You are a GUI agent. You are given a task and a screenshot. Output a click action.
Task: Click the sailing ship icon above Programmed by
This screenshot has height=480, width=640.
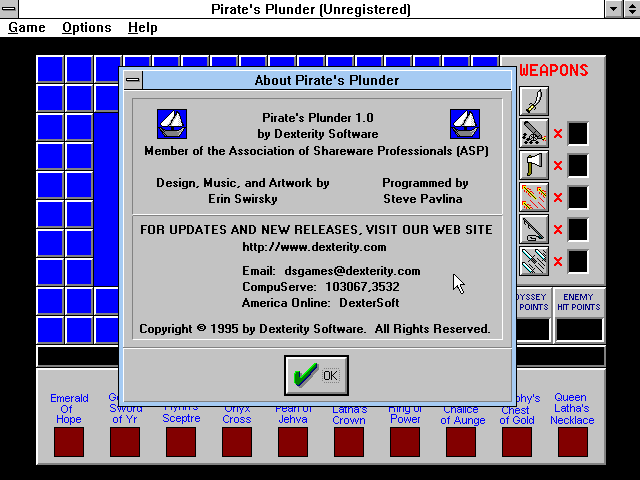[465, 124]
